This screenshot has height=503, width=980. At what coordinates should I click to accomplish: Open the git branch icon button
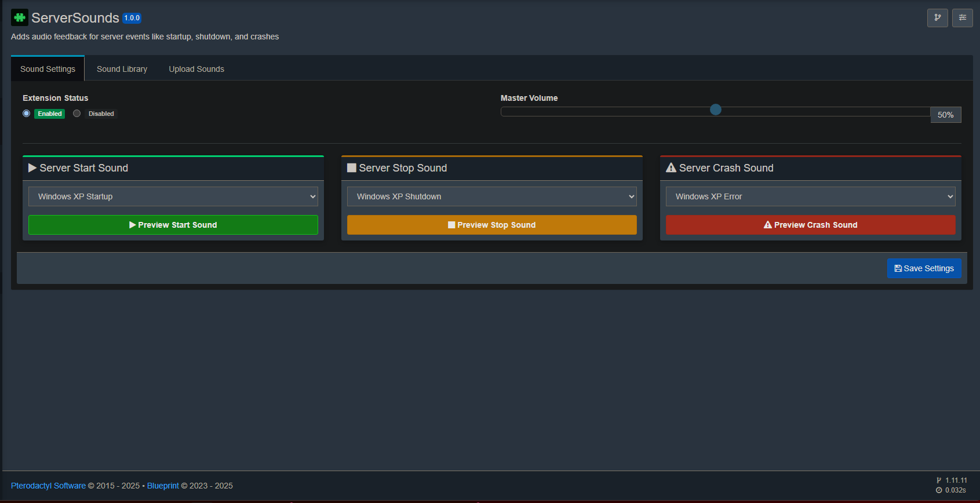937,17
